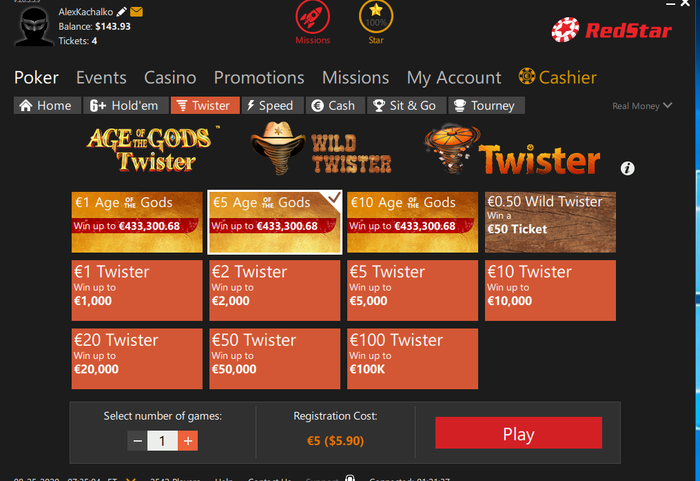This screenshot has width=700, height=481.
Task: Increase number of games with plus
Action: pyautogui.click(x=188, y=441)
